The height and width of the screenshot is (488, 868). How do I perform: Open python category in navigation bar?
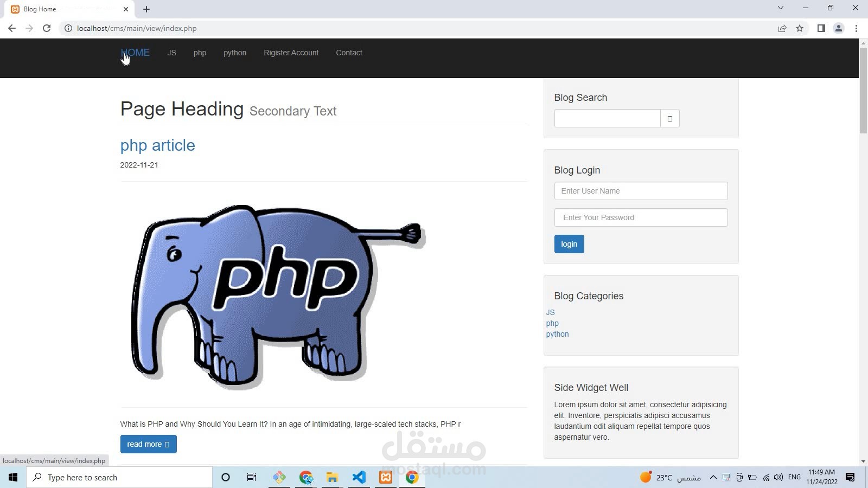235,53
